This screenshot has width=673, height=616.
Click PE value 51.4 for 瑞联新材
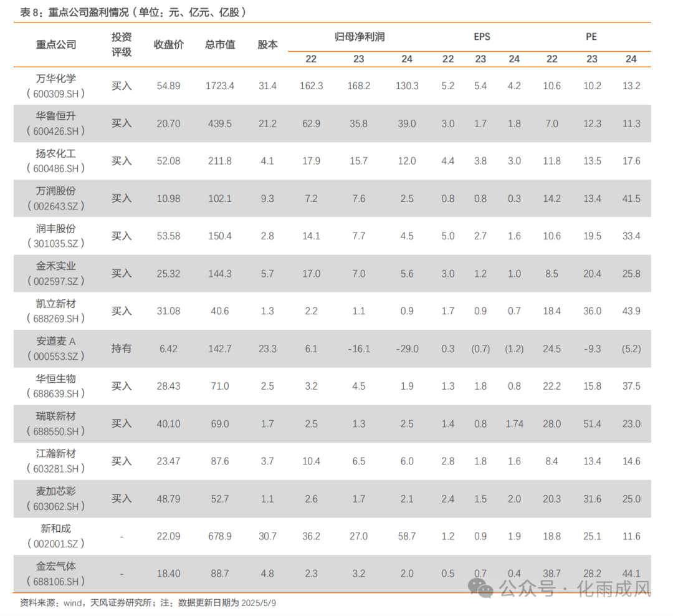tap(592, 424)
